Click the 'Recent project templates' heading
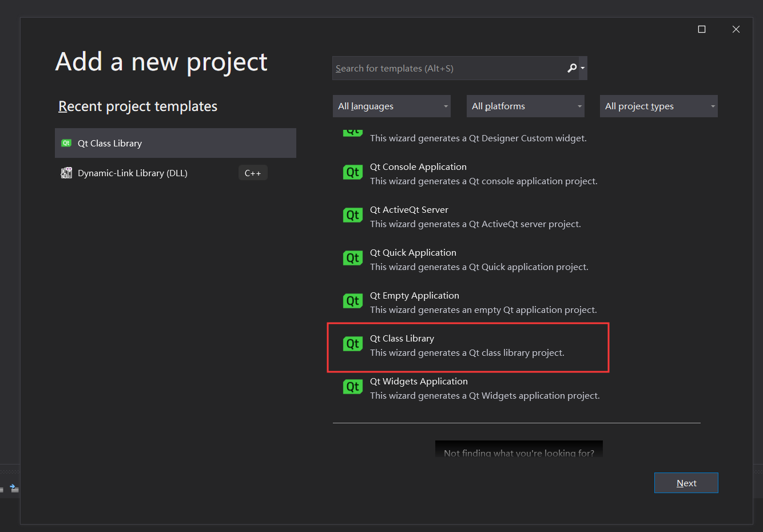The width and height of the screenshot is (763, 532). [x=138, y=106]
